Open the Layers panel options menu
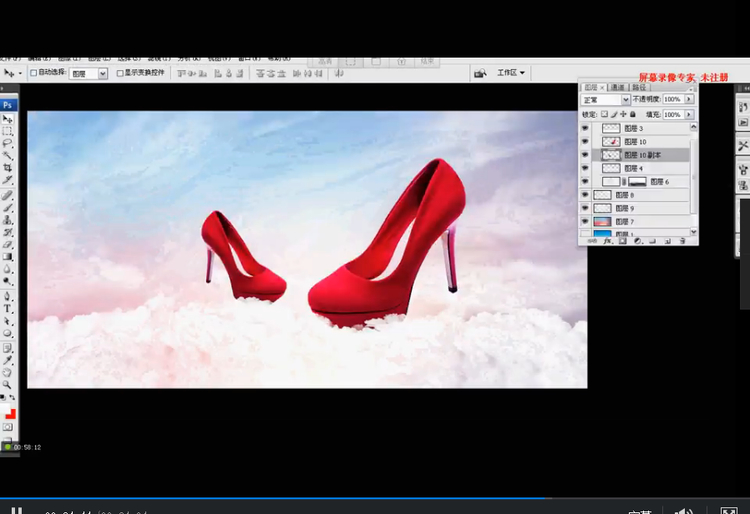The height and width of the screenshot is (514, 750). coord(691,88)
